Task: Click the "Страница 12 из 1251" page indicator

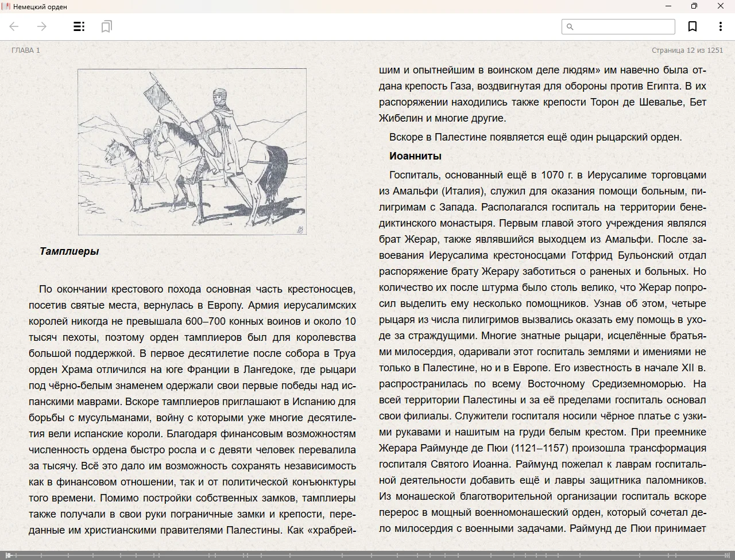Action: [x=687, y=50]
